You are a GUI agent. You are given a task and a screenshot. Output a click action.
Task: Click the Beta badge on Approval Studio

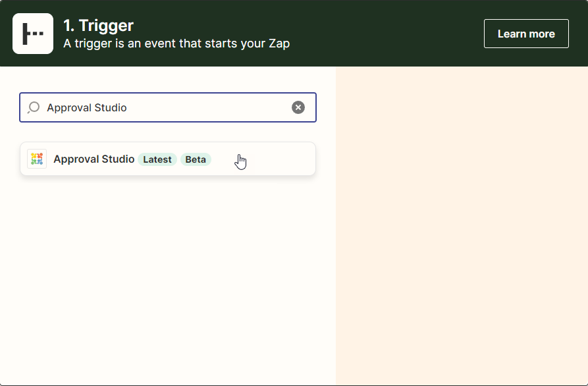pyautogui.click(x=196, y=159)
